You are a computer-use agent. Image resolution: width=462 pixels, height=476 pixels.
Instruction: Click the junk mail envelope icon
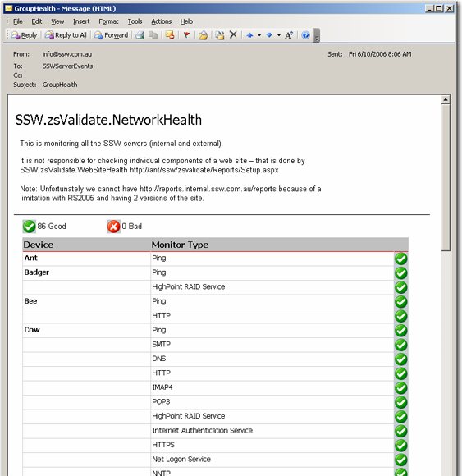(170, 35)
